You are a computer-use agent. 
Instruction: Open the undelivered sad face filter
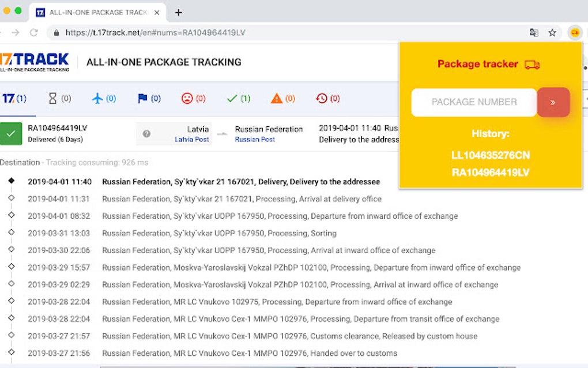[193, 99]
